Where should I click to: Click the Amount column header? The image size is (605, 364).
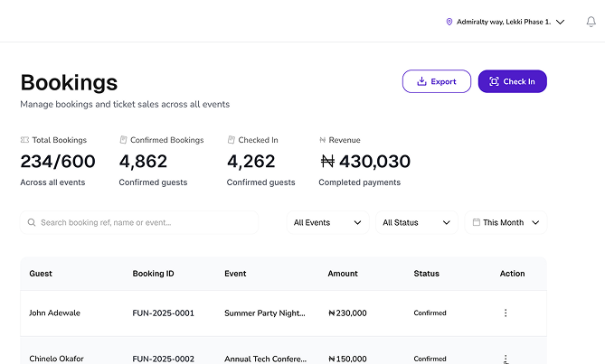tap(343, 274)
